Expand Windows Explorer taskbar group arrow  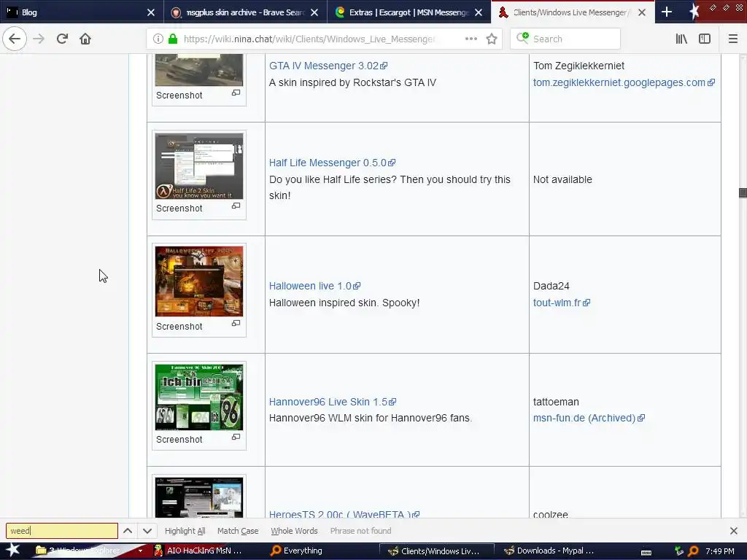coord(140,551)
